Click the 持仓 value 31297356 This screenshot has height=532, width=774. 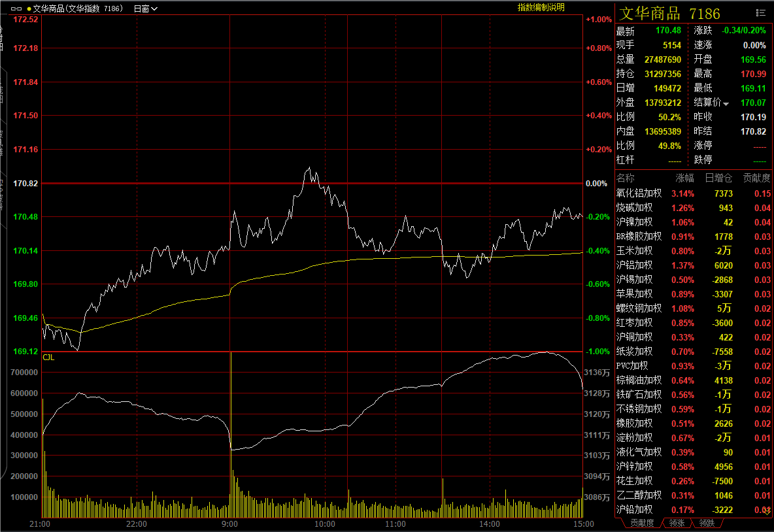[663, 74]
